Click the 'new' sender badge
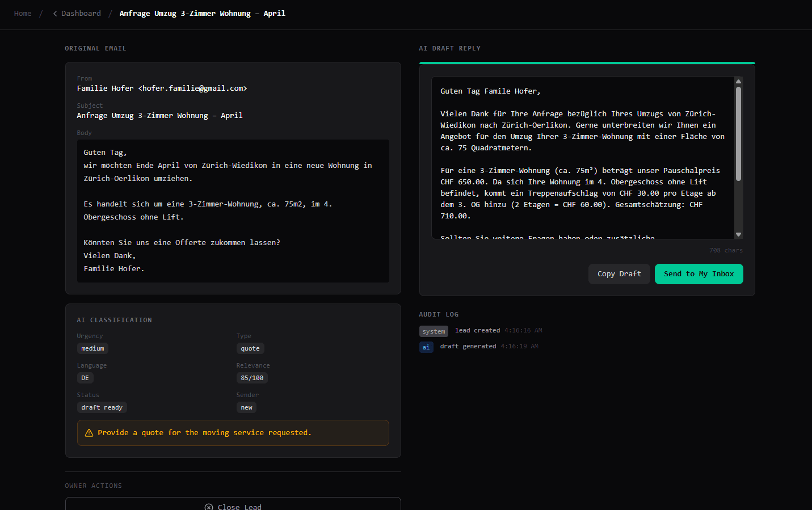Image resolution: width=812 pixels, height=510 pixels. 246,408
